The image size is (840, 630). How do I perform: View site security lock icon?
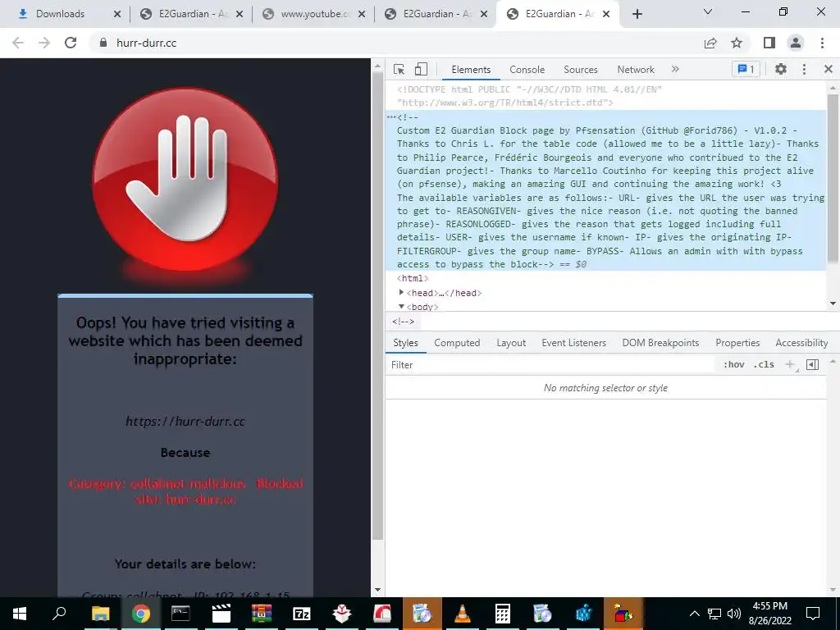(x=103, y=43)
